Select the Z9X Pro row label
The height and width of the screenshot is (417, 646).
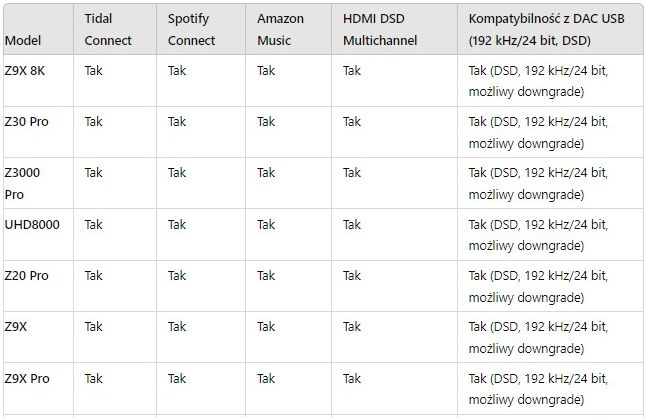(27, 379)
